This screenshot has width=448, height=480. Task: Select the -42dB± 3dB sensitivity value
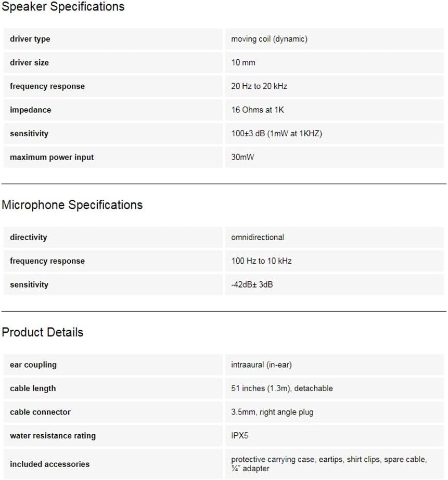[x=252, y=284]
